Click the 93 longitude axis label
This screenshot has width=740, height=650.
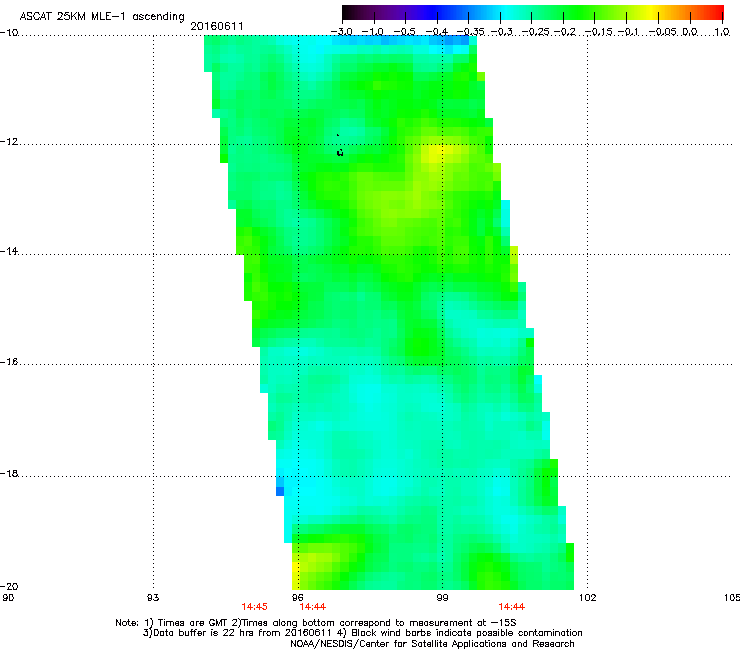(153, 598)
